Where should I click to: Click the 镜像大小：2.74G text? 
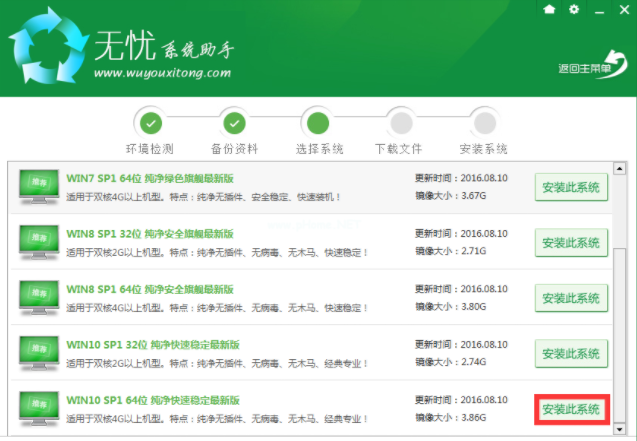click(x=451, y=362)
